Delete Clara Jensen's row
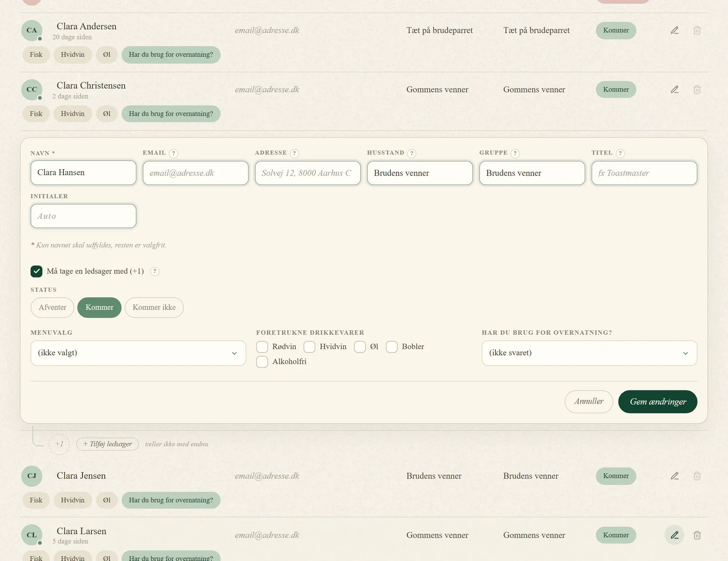The width and height of the screenshot is (728, 561). point(697,476)
